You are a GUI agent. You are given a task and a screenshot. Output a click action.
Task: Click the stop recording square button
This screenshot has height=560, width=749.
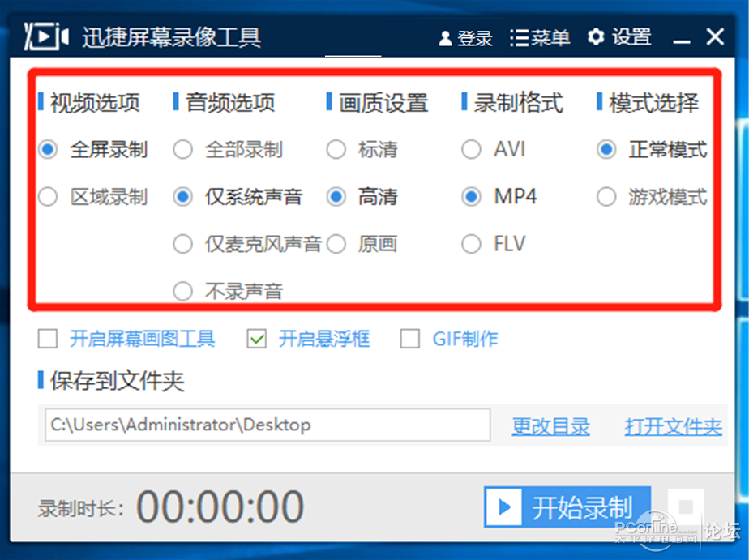(x=686, y=507)
